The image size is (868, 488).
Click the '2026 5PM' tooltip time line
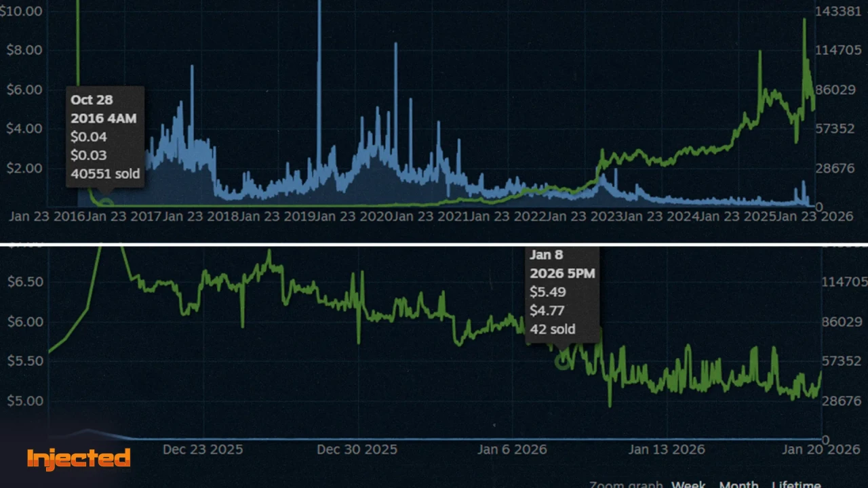[x=563, y=274]
